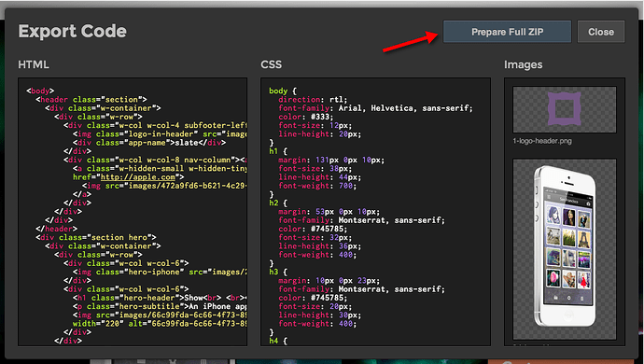Image resolution: width=644 pixels, height=364 pixels.
Task: Click the Prepare Full ZIP button
Action: (x=507, y=32)
